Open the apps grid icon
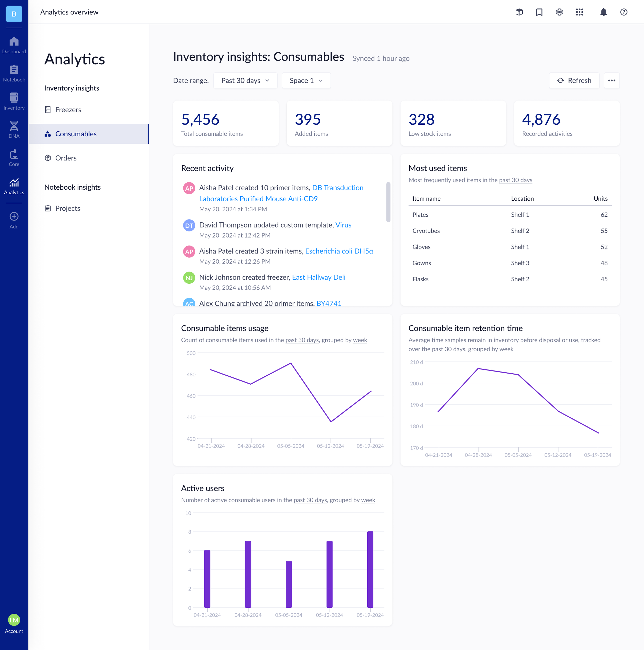This screenshot has width=644, height=650. (580, 12)
